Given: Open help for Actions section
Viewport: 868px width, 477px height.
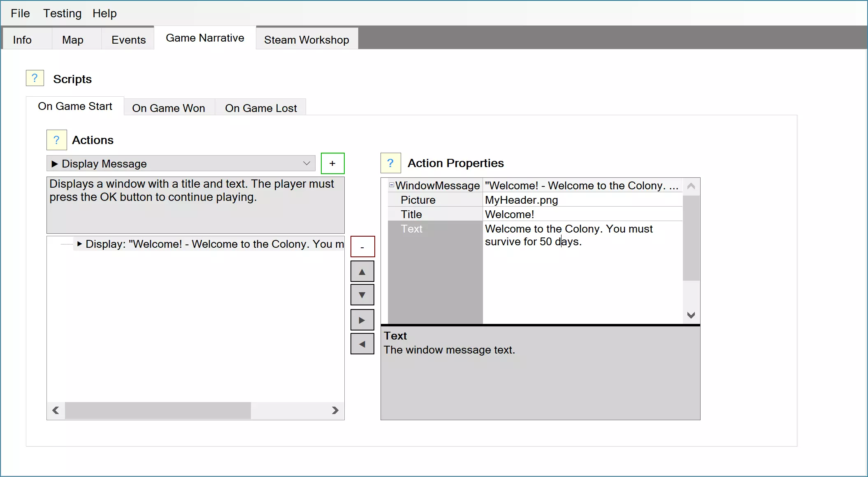Looking at the screenshot, I should (x=56, y=140).
